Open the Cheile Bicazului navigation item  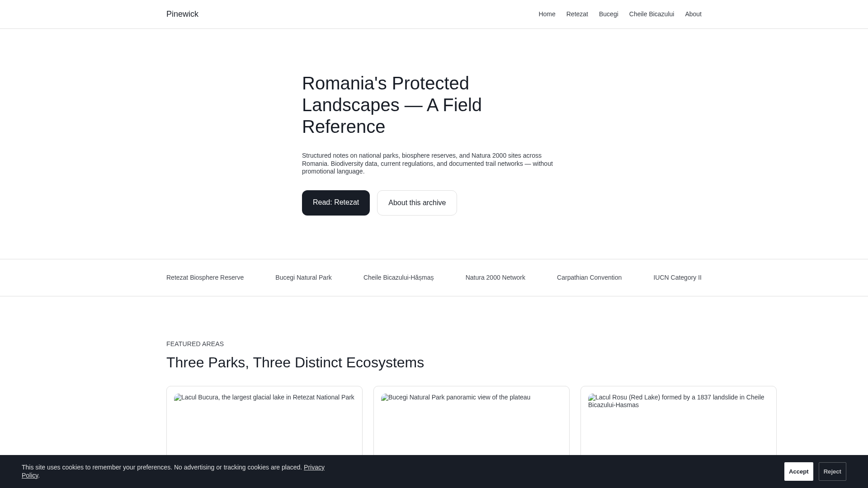click(x=651, y=14)
